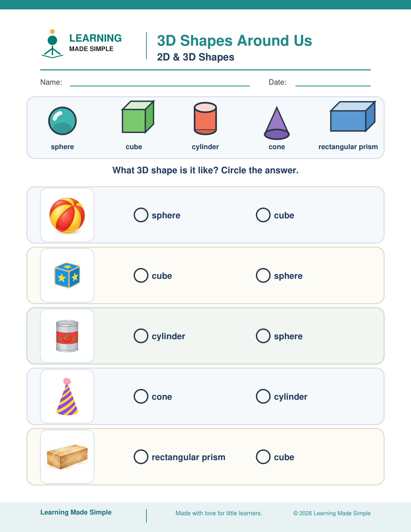This screenshot has width=411, height=532.
Task: Click the green cube shape icon
Action: coord(138,117)
